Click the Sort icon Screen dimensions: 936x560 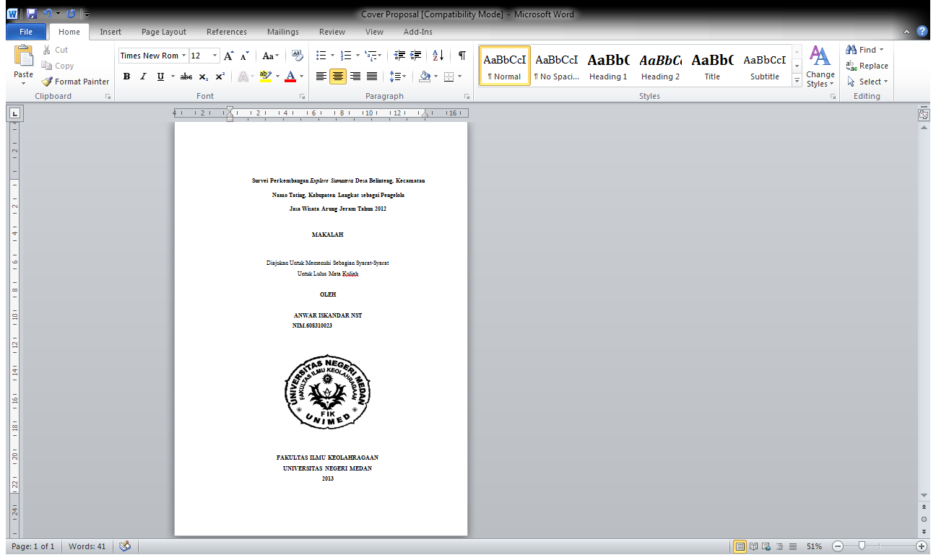pos(438,56)
